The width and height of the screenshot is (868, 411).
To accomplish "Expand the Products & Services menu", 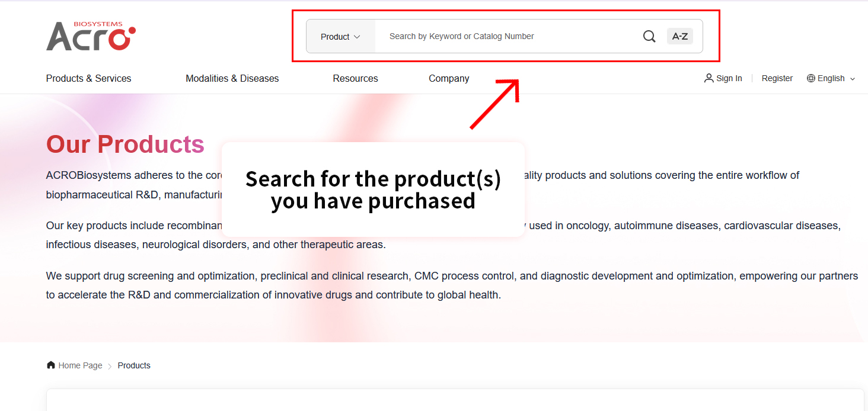I will click(x=88, y=78).
